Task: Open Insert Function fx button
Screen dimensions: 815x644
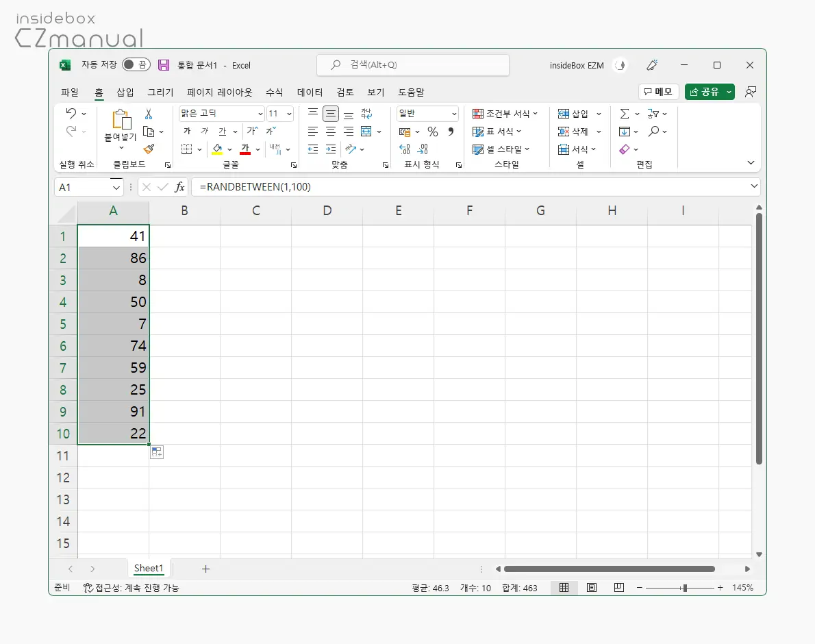Action: [x=180, y=187]
